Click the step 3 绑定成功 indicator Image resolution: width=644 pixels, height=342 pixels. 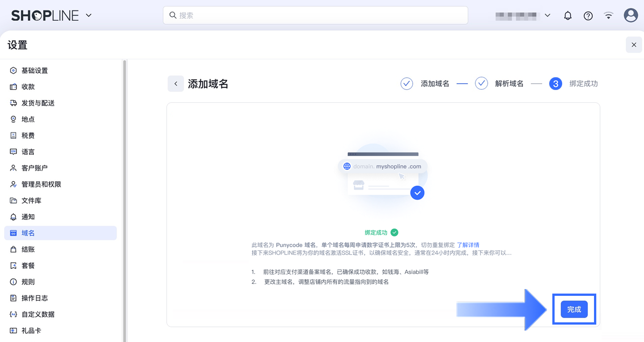[556, 84]
